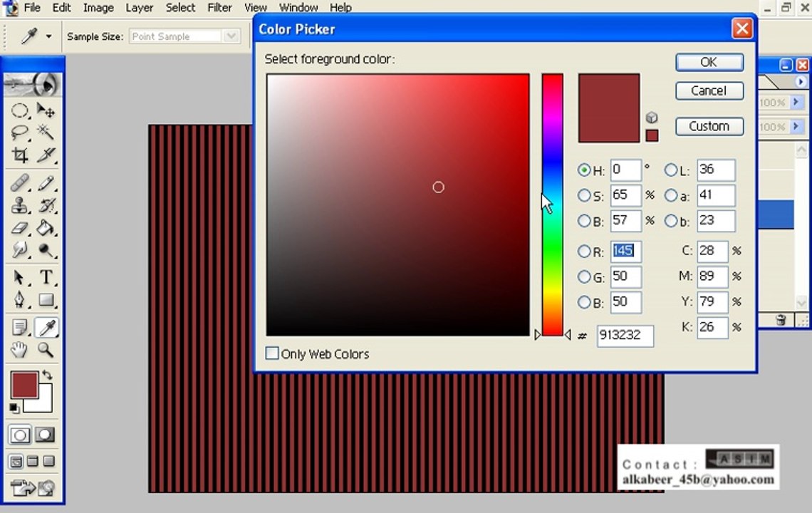
Task: Select the Lab 'a' radio button
Action: coord(671,195)
